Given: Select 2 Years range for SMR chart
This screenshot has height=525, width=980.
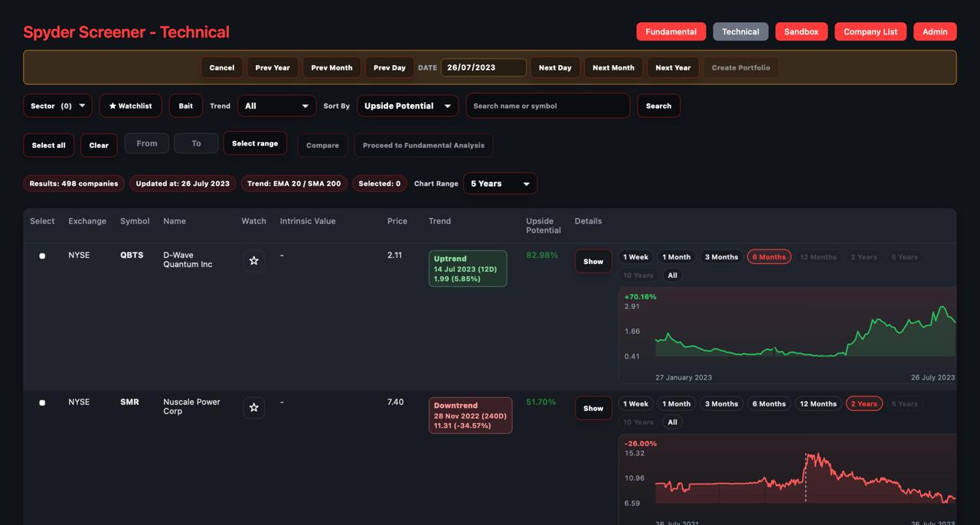Looking at the screenshot, I should pos(864,404).
